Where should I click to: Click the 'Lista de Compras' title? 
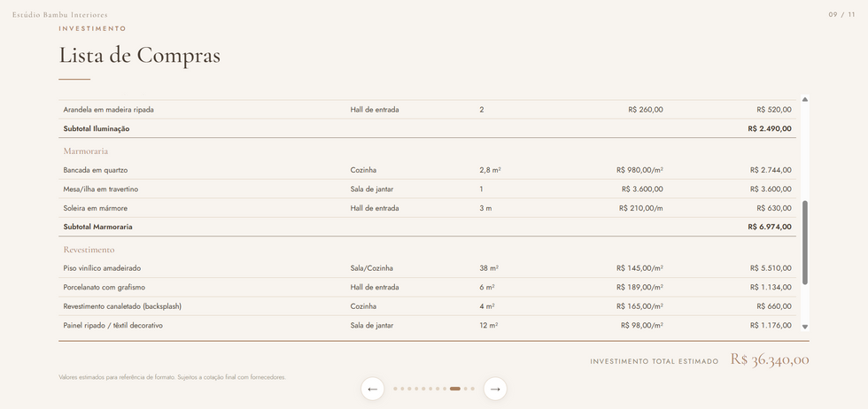(x=140, y=56)
